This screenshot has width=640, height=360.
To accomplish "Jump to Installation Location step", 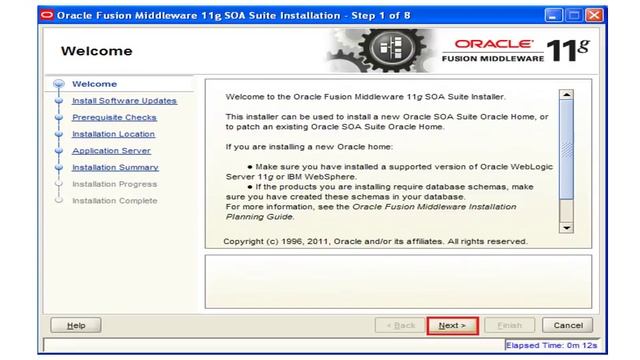I will pyautogui.click(x=113, y=134).
